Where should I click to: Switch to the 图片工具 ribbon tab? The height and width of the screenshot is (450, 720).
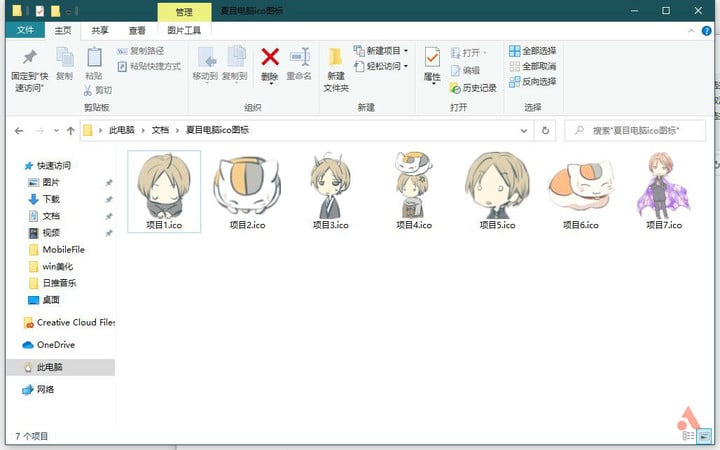pyautogui.click(x=184, y=30)
